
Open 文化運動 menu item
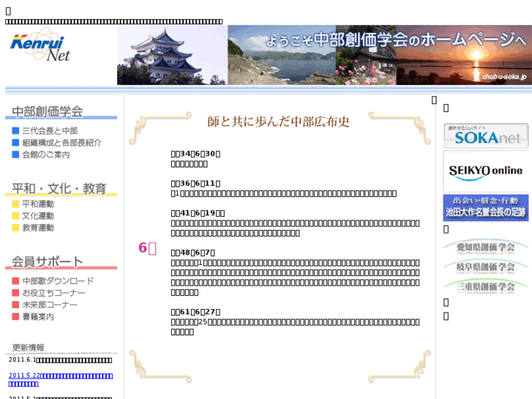click(x=38, y=216)
